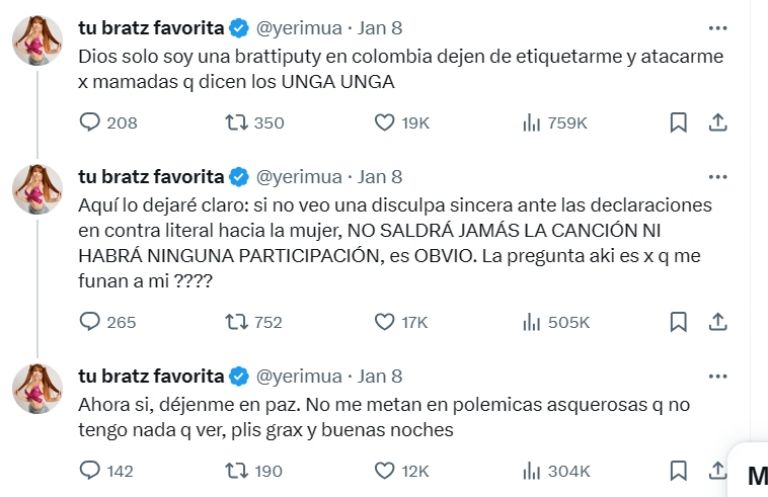Share the tweet with 505K views

pyautogui.click(x=717, y=322)
